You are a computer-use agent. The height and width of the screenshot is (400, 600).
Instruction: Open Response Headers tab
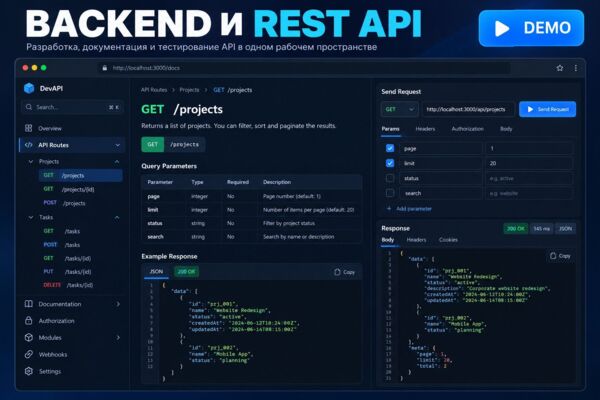[416, 240]
